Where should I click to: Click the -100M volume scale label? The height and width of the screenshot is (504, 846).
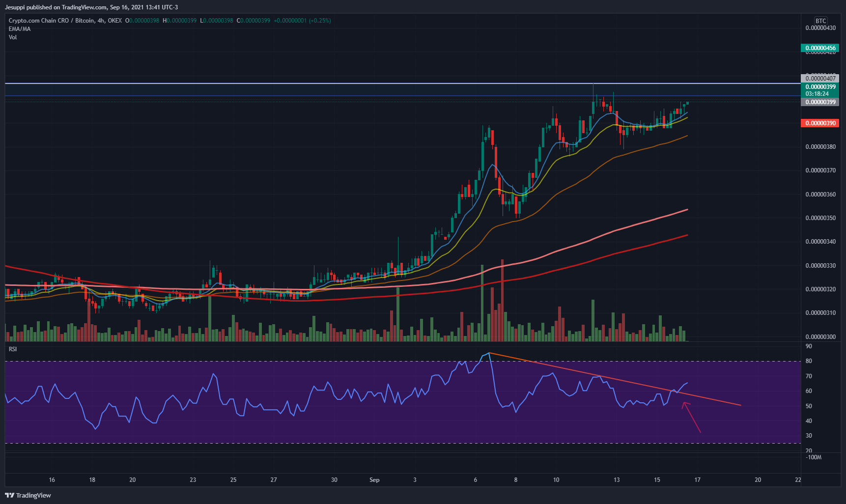[x=814, y=457]
